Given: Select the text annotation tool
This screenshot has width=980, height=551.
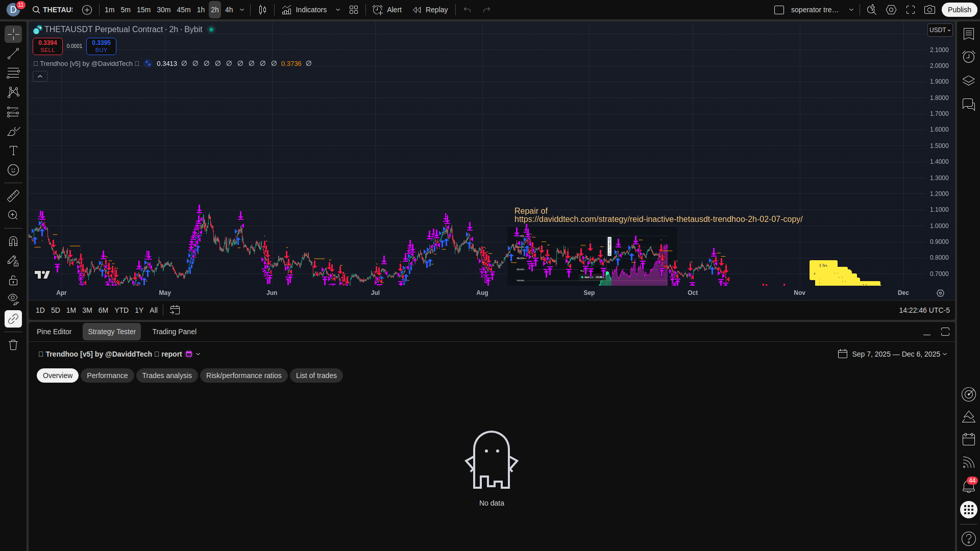Looking at the screenshot, I should (13, 151).
